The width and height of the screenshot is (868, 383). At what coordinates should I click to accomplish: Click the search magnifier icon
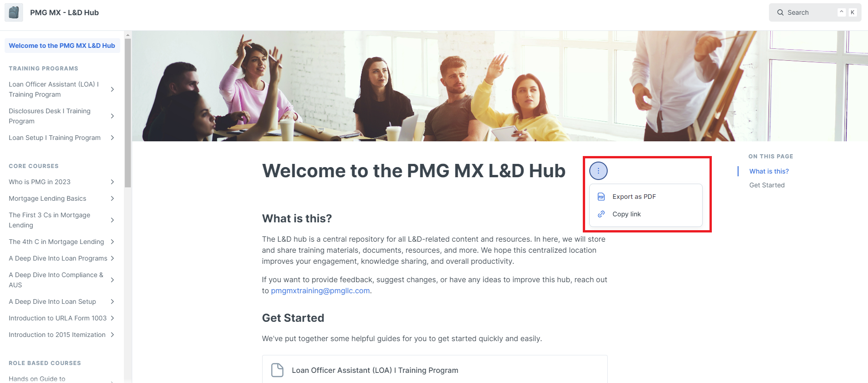780,12
